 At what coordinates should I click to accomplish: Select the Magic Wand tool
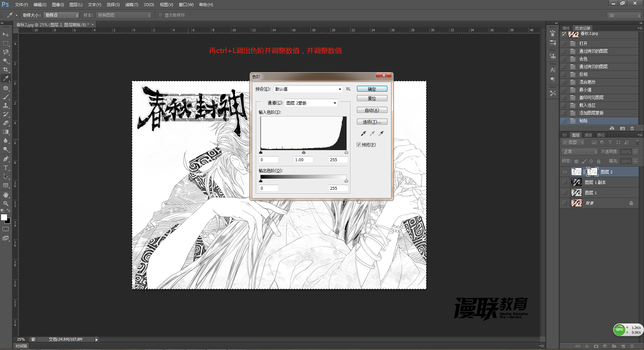[6, 61]
